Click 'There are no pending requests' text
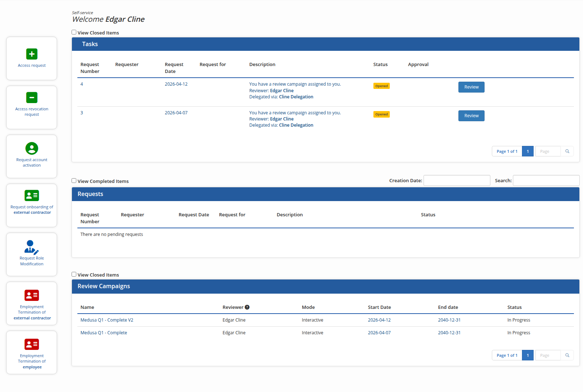583x392 pixels. coord(112,234)
